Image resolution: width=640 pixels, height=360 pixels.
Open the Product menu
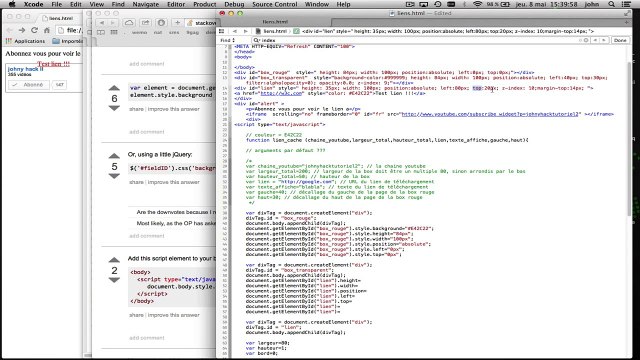point(204,4)
